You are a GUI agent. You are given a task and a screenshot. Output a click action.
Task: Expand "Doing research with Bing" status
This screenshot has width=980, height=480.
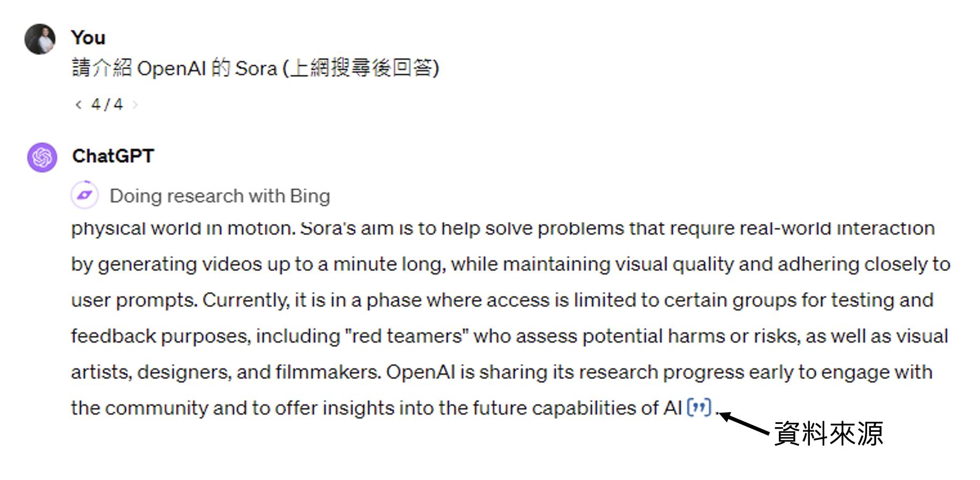(x=219, y=196)
